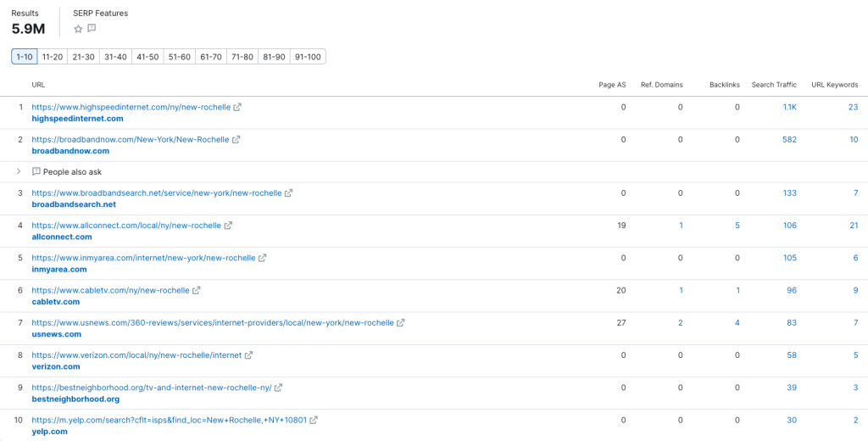Image resolution: width=868 pixels, height=441 pixels.
Task: Open external link icon for cabletv.com URL
Action: coord(196,290)
